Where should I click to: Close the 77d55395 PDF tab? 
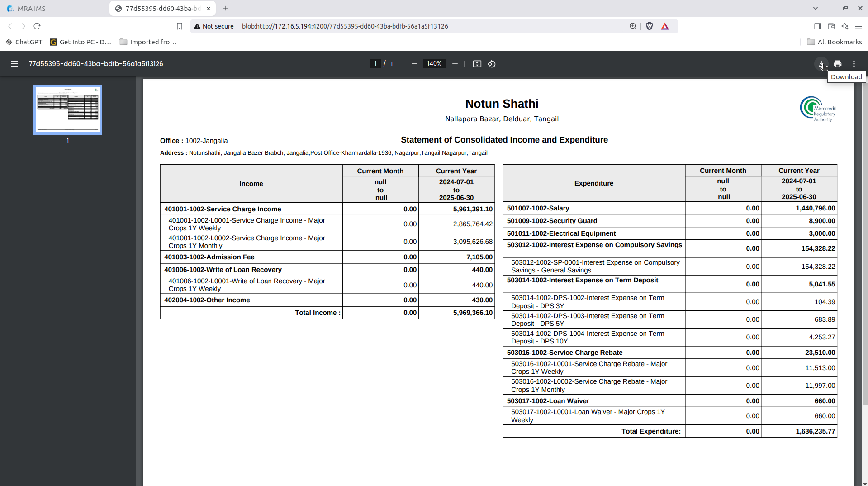(209, 8)
